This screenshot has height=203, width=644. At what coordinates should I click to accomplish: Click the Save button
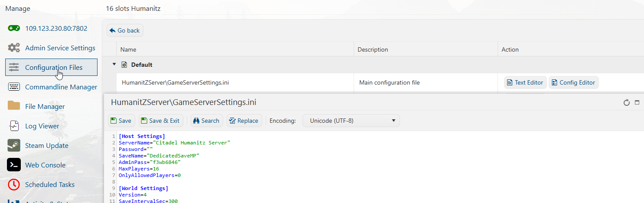click(121, 121)
